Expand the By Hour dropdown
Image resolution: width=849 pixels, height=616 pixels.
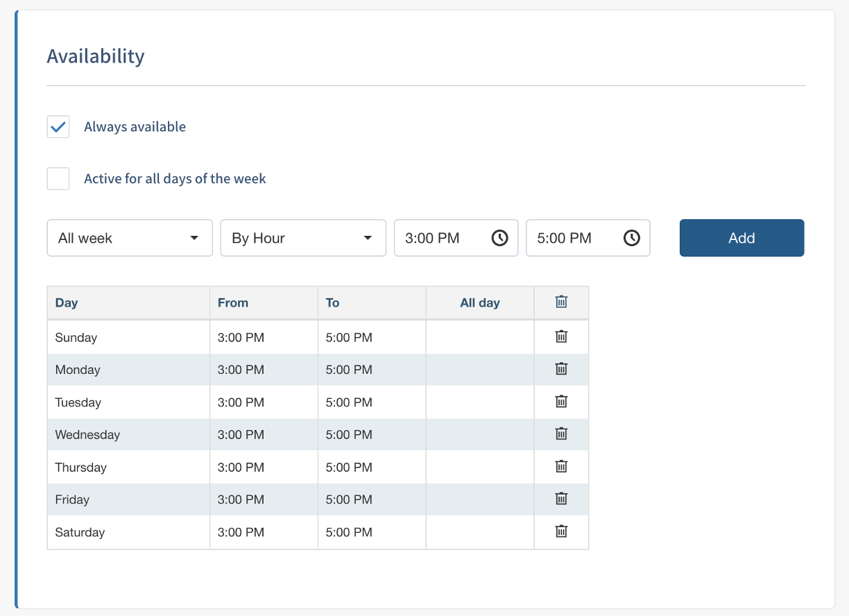(303, 238)
